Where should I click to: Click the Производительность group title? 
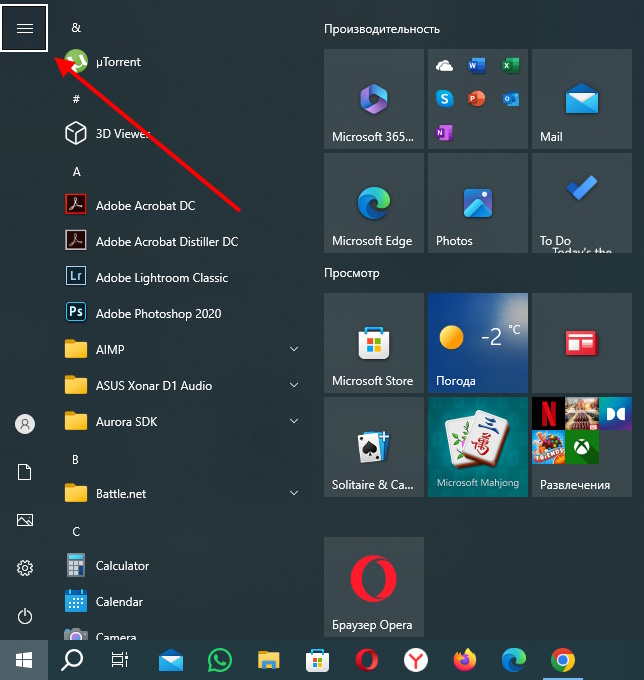coord(382,29)
